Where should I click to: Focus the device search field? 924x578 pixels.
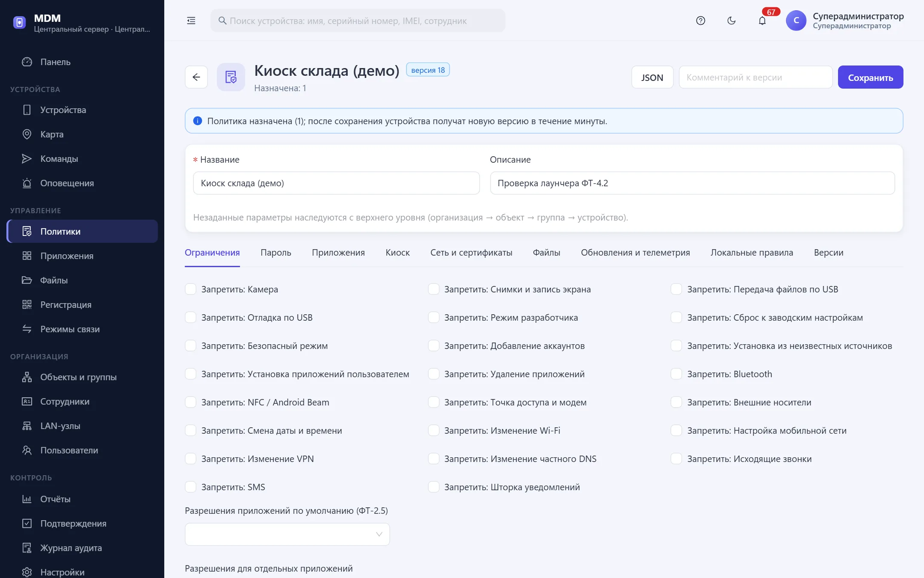(x=358, y=21)
